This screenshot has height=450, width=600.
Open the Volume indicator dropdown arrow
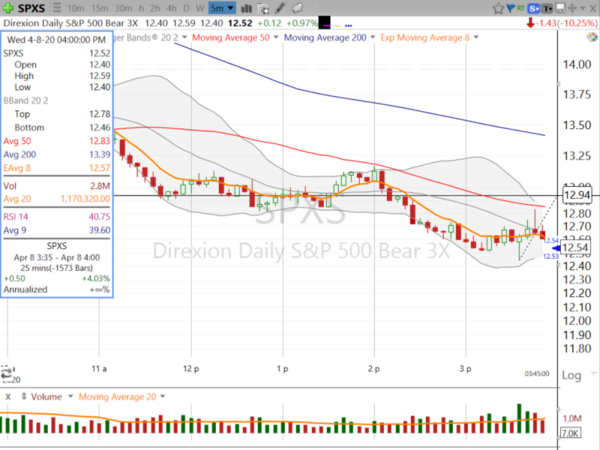point(70,396)
